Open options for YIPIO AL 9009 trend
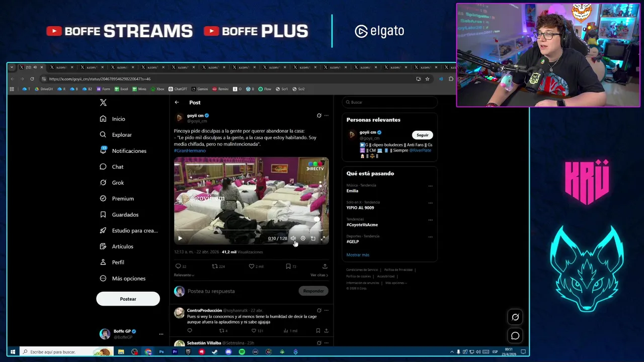 tap(430, 203)
